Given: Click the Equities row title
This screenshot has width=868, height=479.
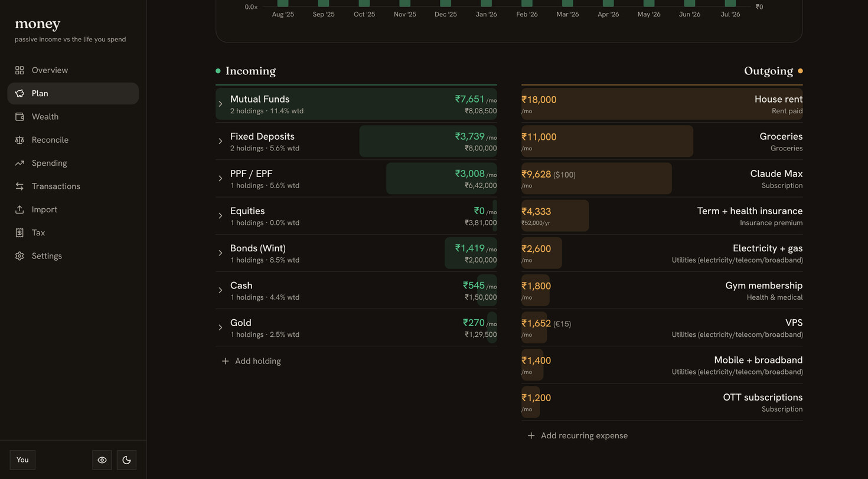Looking at the screenshot, I should click(x=247, y=211).
